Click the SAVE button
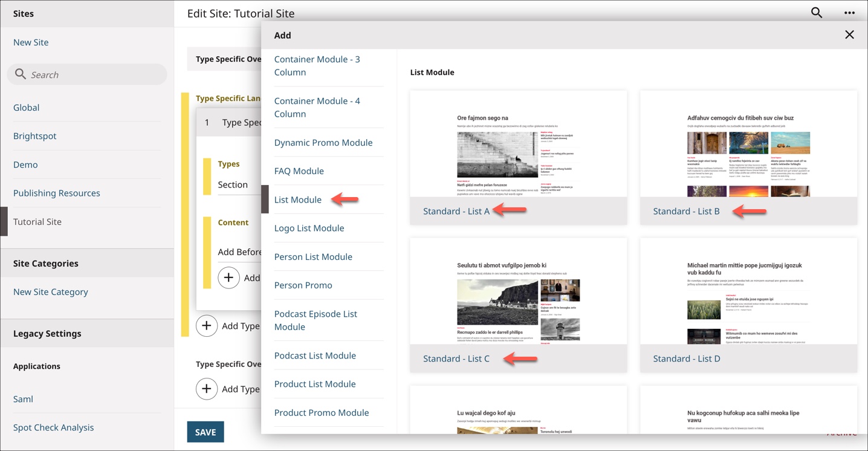The width and height of the screenshot is (868, 451). click(206, 432)
